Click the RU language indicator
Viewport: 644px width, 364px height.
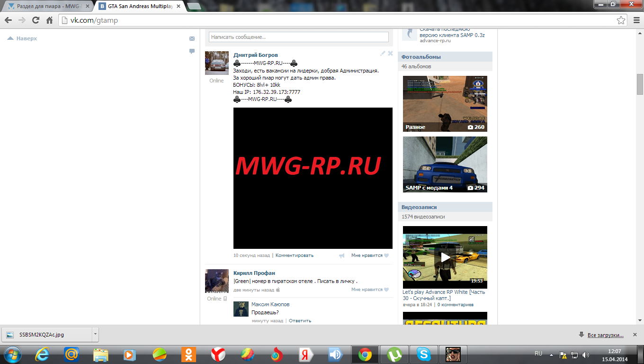(x=538, y=354)
